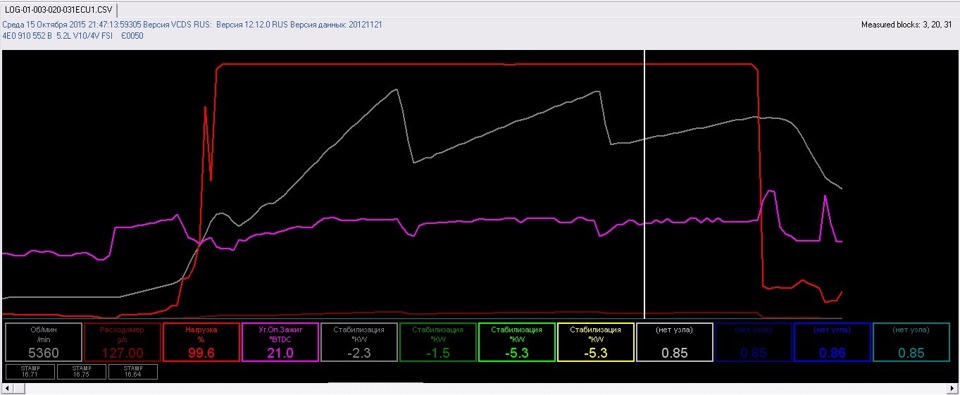The image size is (960, 395).
Task: Click the horizontal scrollbar right arrow
Action: [x=953, y=389]
